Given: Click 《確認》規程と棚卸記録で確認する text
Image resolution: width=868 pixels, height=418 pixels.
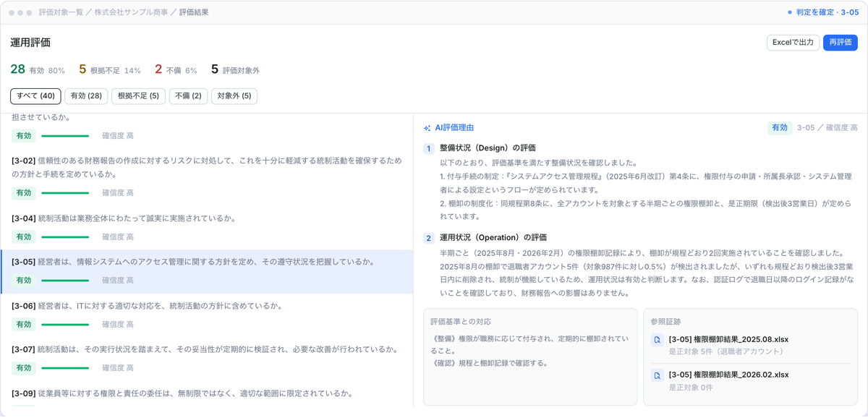Looking at the screenshot, I should (x=489, y=363).
